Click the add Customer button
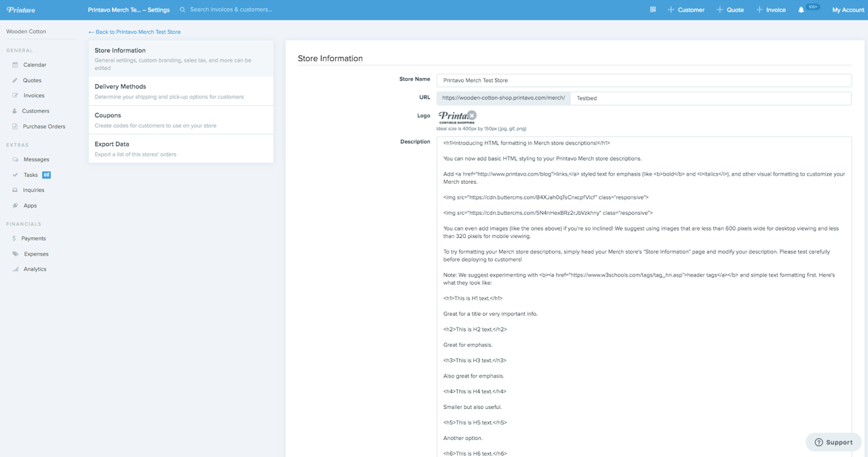The image size is (868, 457). pos(686,10)
